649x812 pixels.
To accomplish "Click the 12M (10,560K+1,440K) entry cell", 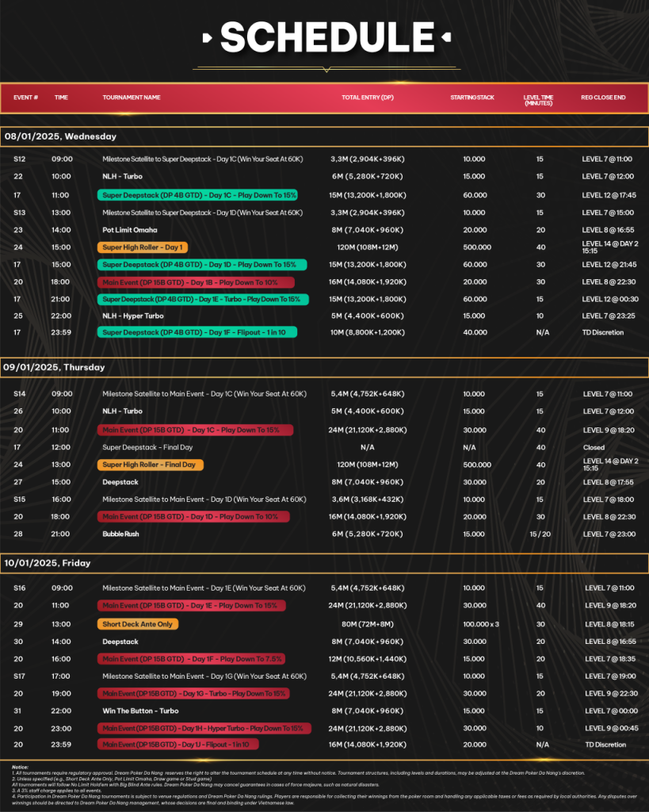I will (368, 659).
